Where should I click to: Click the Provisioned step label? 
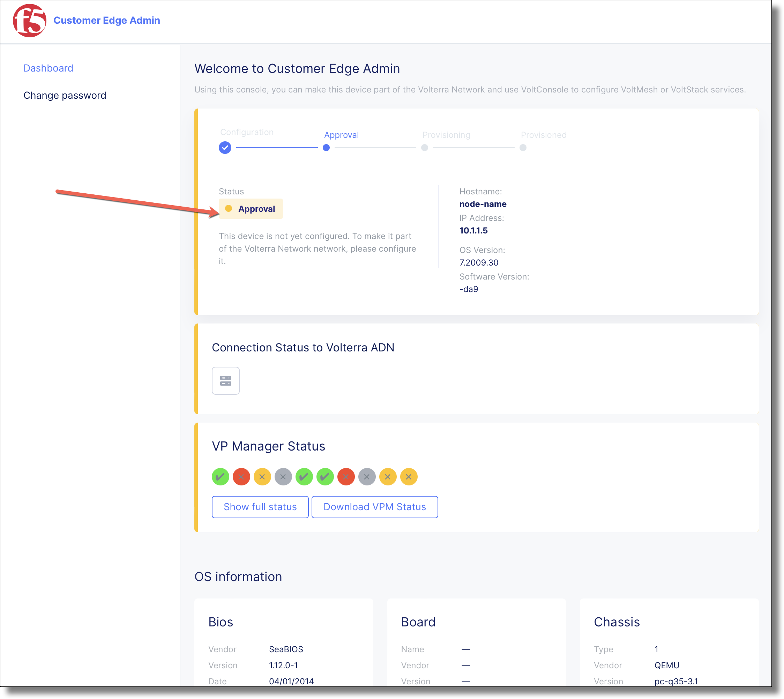coord(544,135)
